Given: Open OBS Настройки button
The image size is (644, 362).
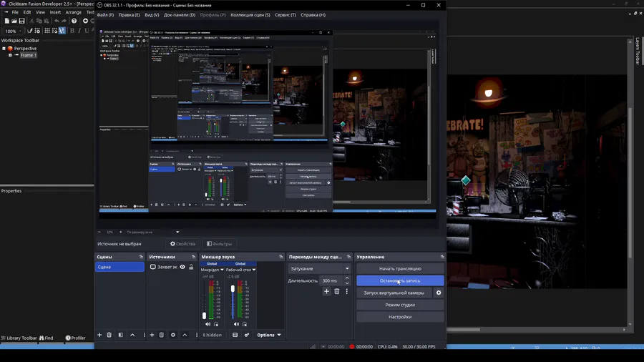Looking at the screenshot, I should pyautogui.click(x=400, y=317).
